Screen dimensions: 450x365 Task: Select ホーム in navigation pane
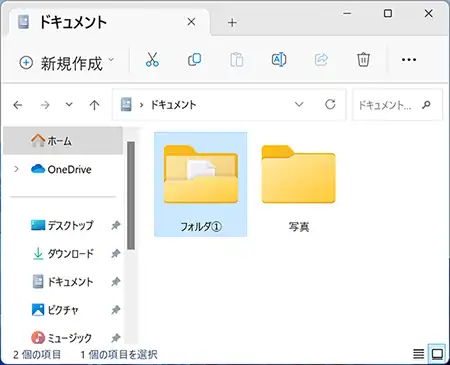point(63,141)
